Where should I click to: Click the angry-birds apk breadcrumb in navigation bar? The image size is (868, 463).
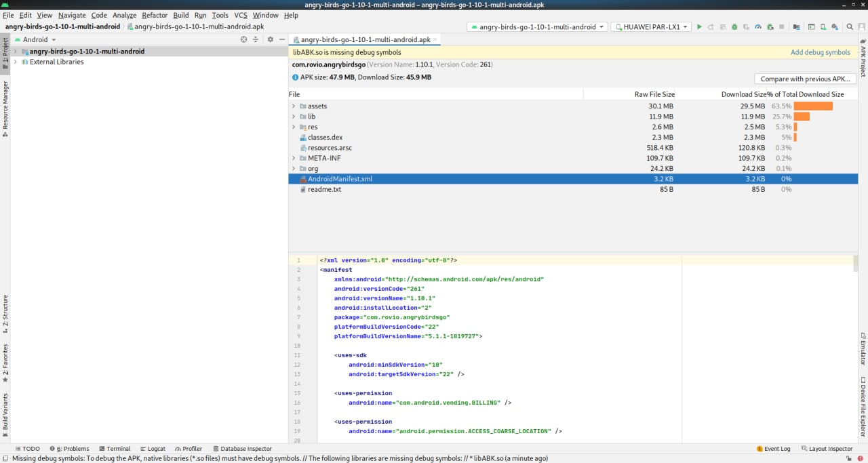195,27
